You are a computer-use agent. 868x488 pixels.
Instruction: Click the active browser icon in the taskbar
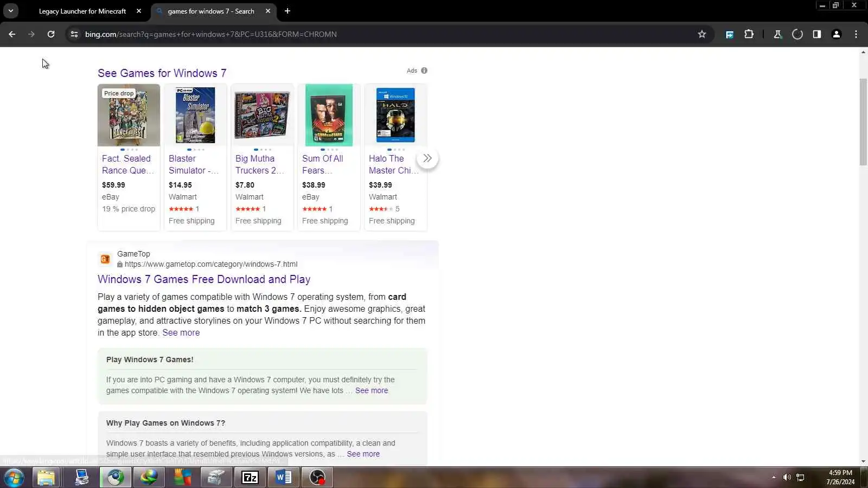click(x=115, y=478)
